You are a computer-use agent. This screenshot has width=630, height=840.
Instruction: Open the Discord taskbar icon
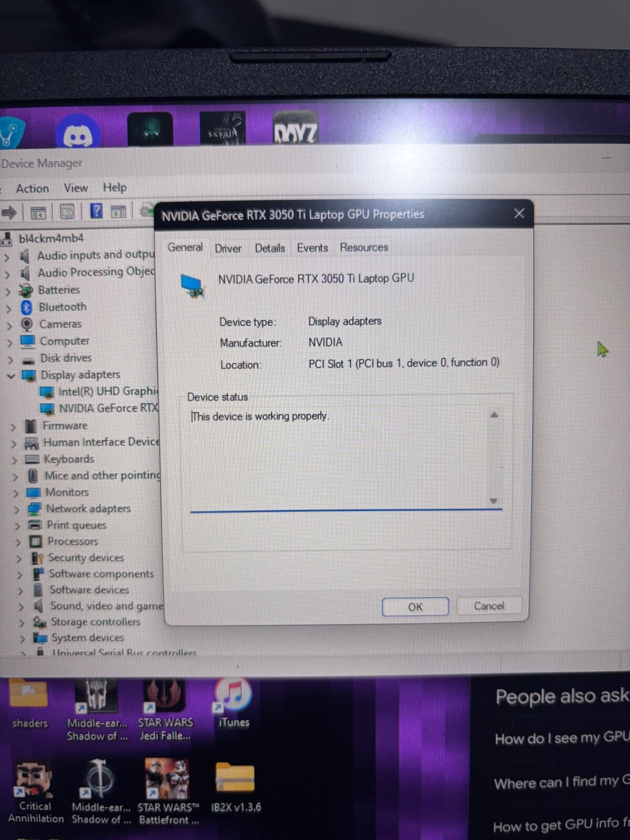[x=78, y=131]
